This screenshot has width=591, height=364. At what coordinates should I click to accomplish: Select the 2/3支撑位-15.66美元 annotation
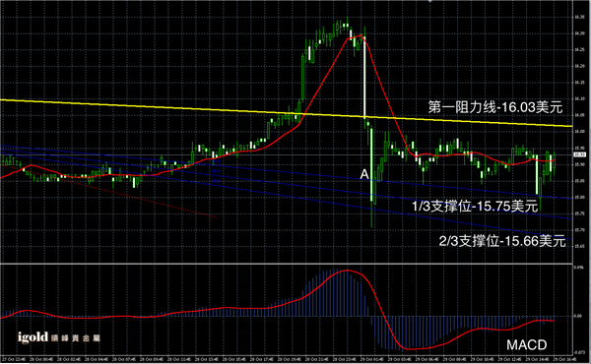pyautogui.click(x=502, y=240)
